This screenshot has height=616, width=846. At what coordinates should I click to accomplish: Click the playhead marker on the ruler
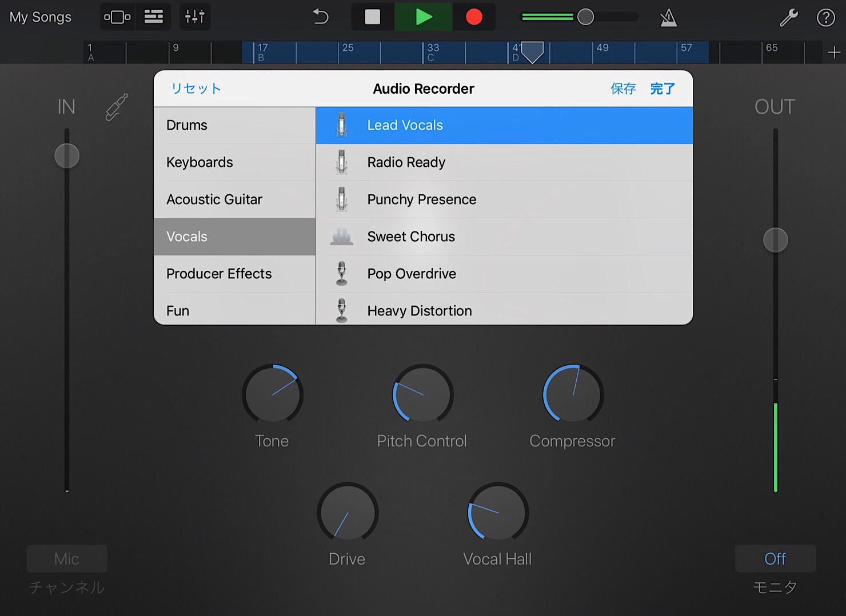click(x=532, y=52)
